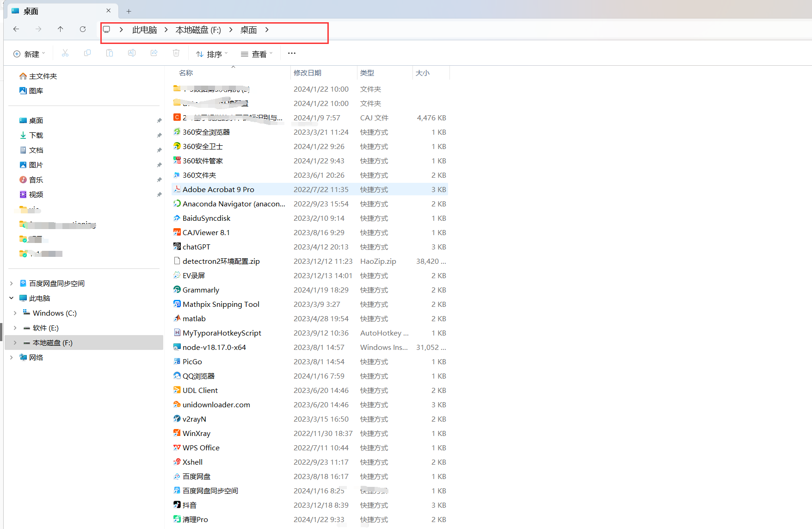
Task: Click the Cut scissors icon
Action: [x=65, y=54]
